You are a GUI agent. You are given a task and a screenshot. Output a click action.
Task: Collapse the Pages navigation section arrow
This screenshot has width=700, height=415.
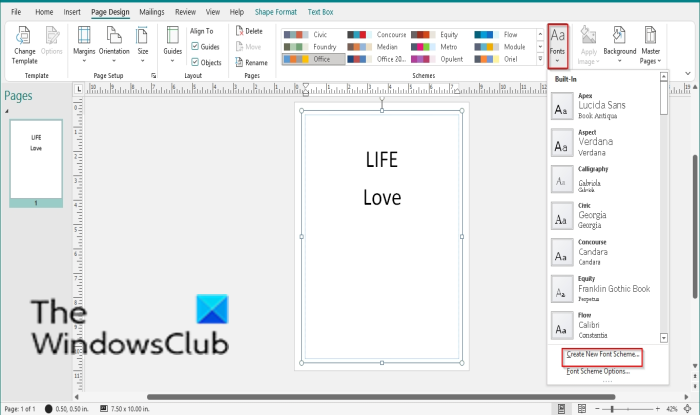point(7,111)
